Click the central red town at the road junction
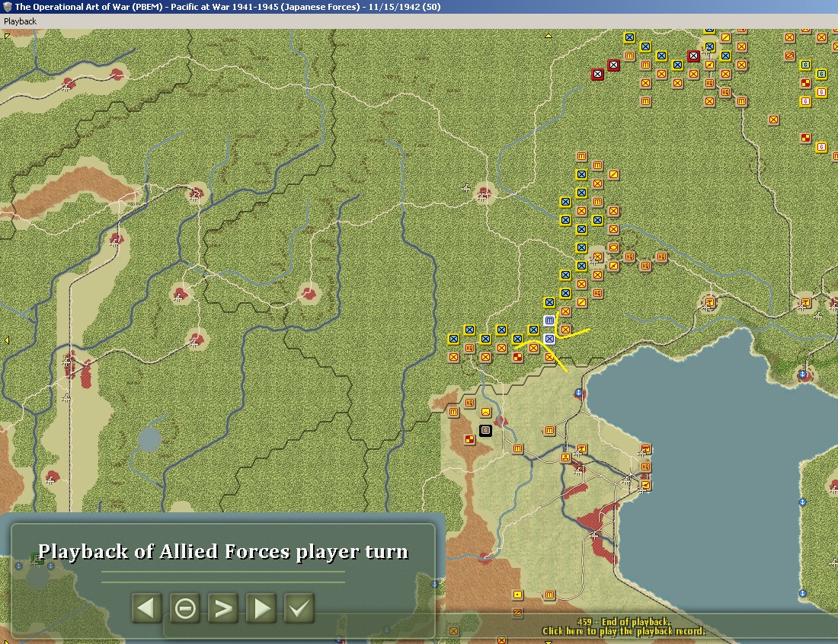 point(485,192)
